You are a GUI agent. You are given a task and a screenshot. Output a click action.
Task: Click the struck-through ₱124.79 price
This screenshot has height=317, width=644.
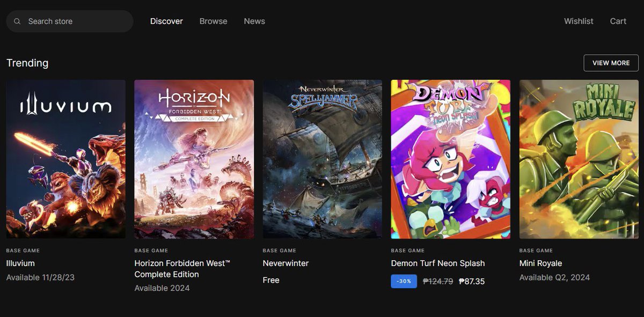pyautogui.click(x=438, y=281)
